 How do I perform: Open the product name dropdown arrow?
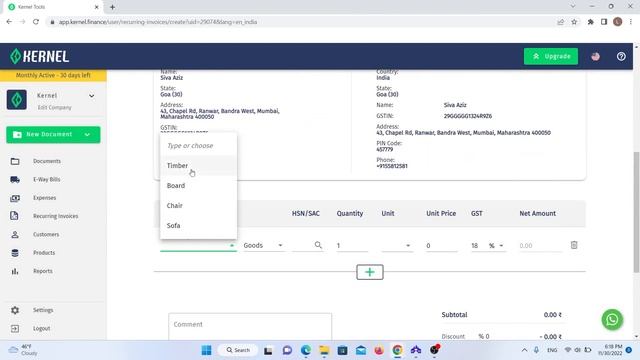(231, 245)
